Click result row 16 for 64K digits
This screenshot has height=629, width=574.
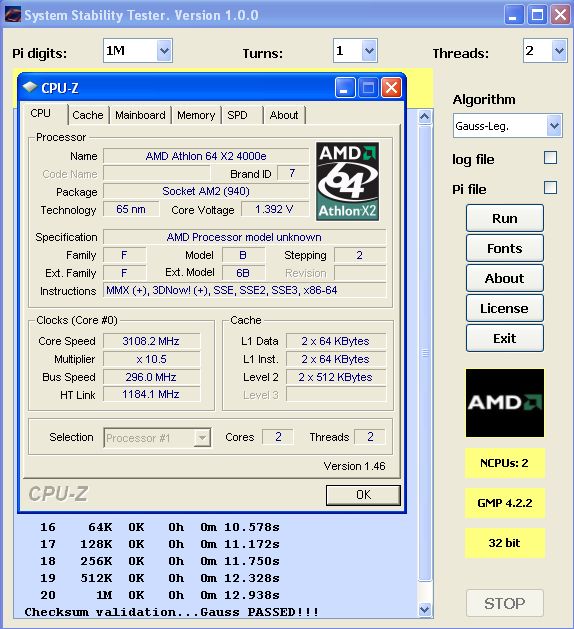tap(160, 527)
